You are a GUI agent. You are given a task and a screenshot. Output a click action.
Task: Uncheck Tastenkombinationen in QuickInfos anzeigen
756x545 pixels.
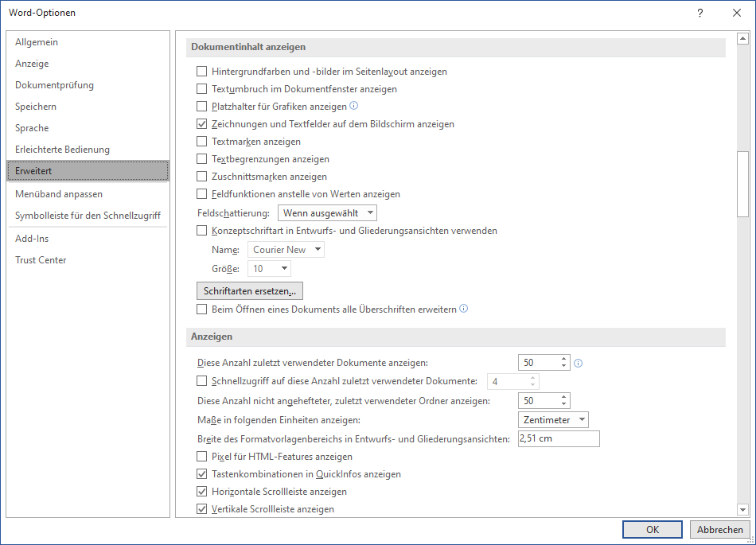(201, 474)
